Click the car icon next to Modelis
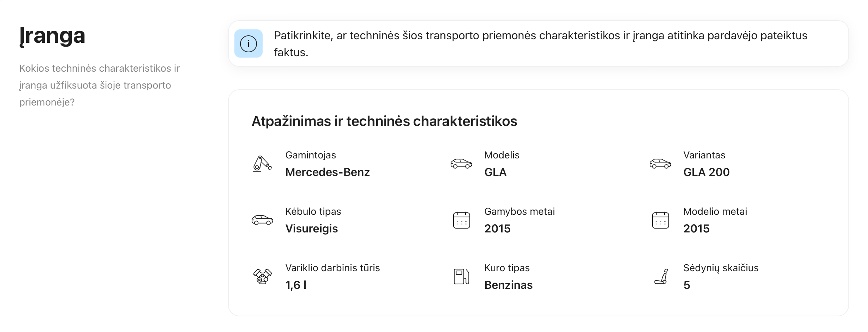 [461, 164]
